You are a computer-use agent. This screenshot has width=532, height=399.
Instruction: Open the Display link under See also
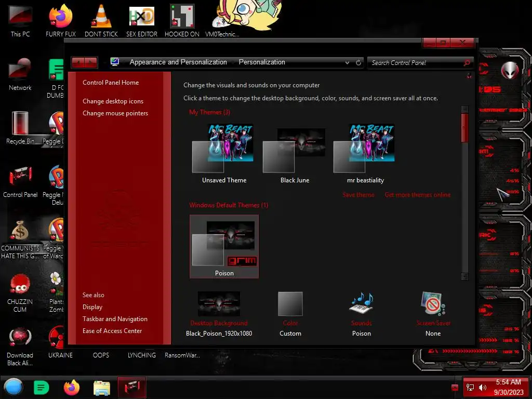tap(92, 307)
